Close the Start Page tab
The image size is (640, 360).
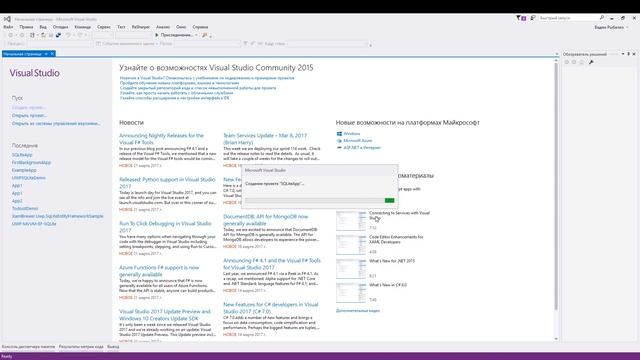pyautogui.click(x=52, y=54)
